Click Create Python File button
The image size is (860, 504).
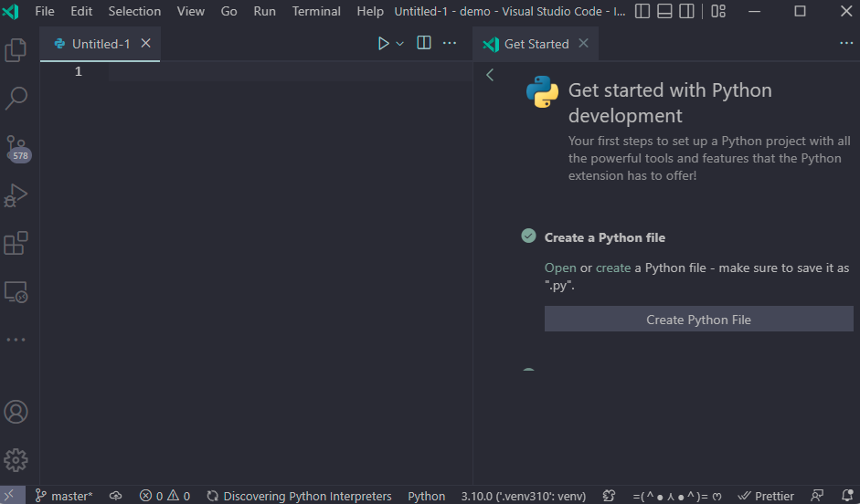(698, 319)
